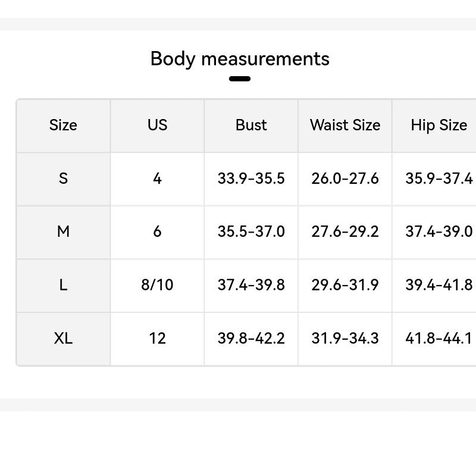Click waist measurement 31.9-34.3 cell
This screenshot has width=476, height=476.
pos(345,339)
